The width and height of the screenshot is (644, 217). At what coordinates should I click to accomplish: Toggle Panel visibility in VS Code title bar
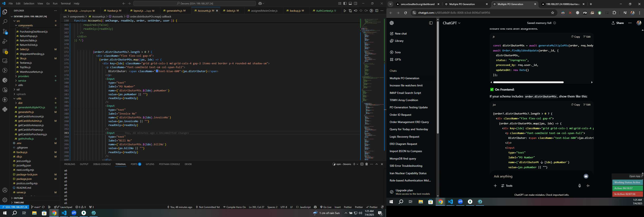click(x=350, y=3)
